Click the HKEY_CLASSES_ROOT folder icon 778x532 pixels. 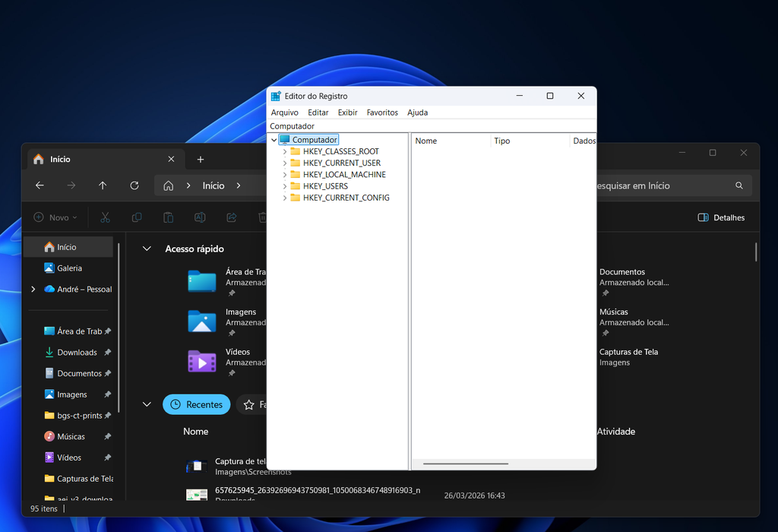296,152
